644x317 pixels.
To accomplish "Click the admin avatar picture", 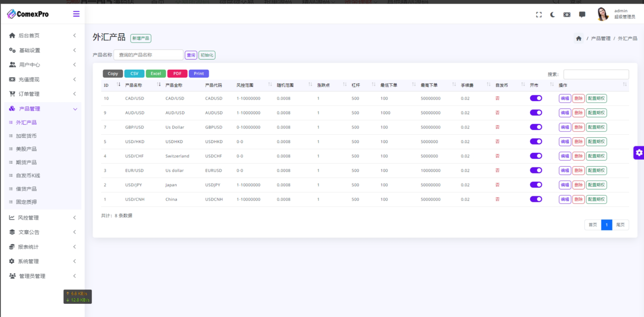I will tap(602, 14).
